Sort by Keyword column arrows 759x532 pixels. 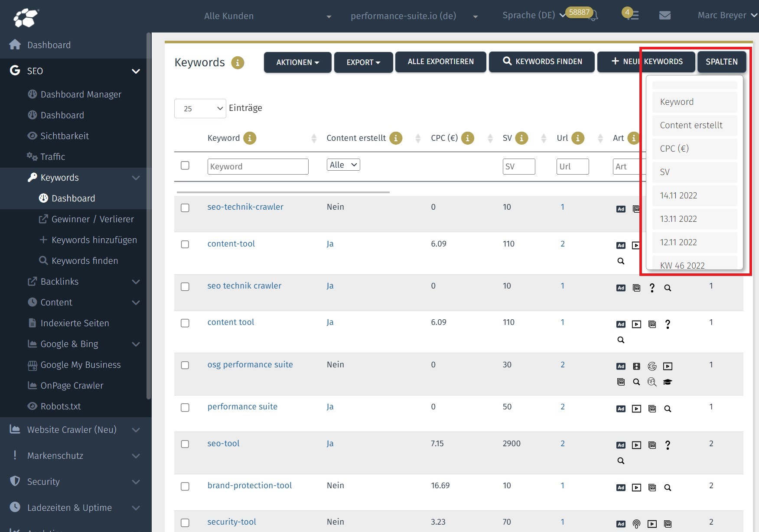(314, 139)
